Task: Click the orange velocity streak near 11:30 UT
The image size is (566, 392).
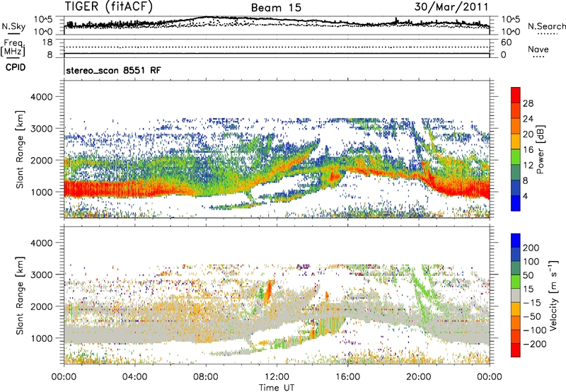Action: tap(268, 292)
